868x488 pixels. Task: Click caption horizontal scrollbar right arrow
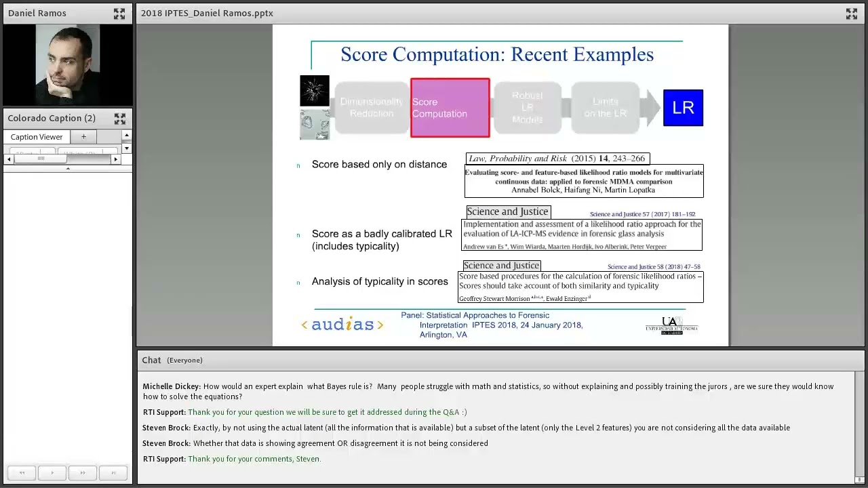tap(115, 159)
